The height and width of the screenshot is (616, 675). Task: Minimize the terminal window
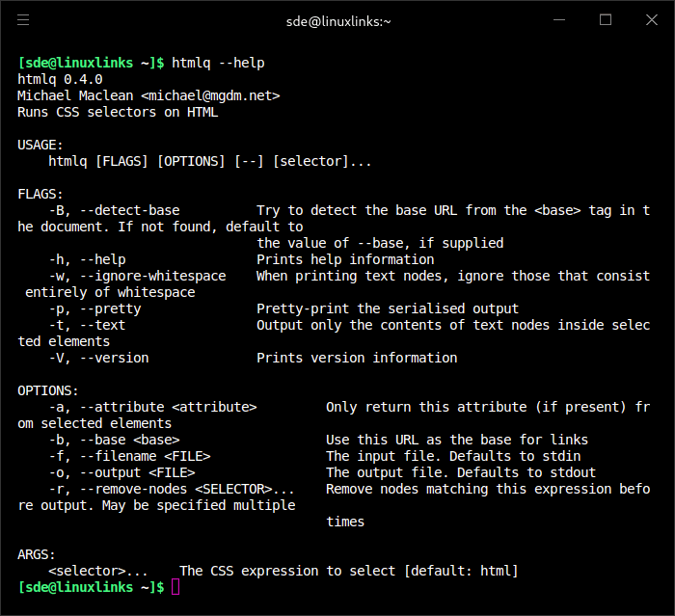click(x=559, y=20)
